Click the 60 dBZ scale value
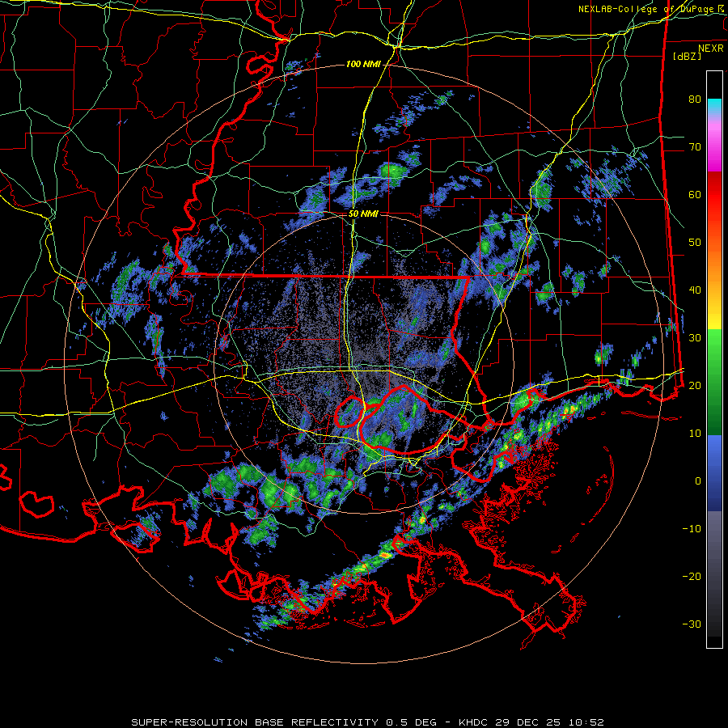Screen dimensions: 728x728 pyautogui.click(x=695, y=194)
